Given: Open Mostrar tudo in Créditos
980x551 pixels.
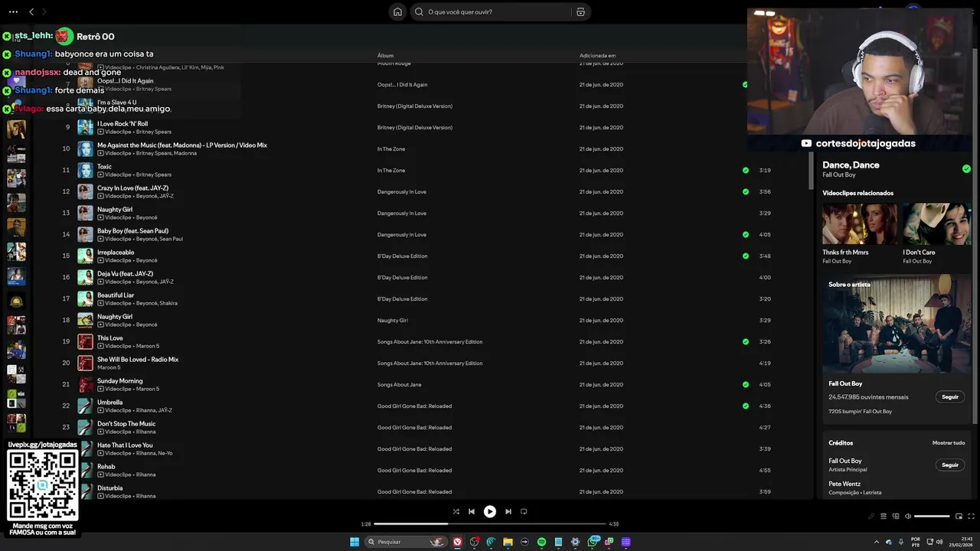Looking at the screenshot, I should (948, 442).
